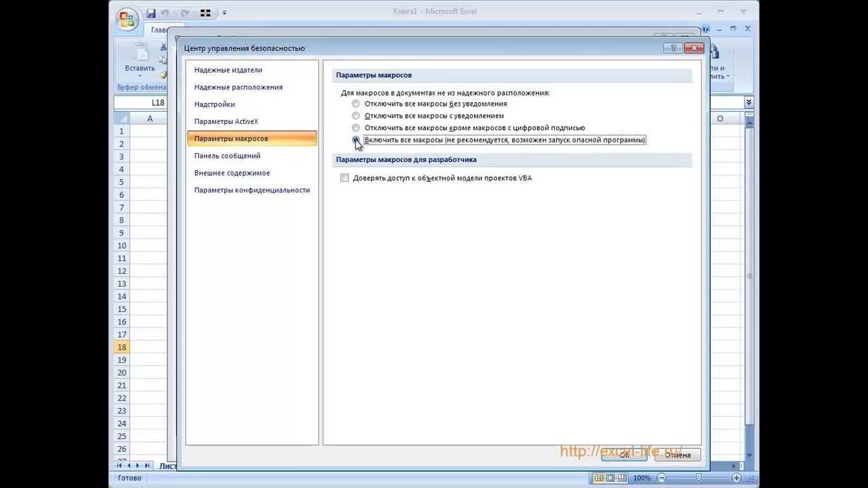Go to next sheet navigation arrow
Viewport: 868px width, 488px height.
click(x=138, y=466)
